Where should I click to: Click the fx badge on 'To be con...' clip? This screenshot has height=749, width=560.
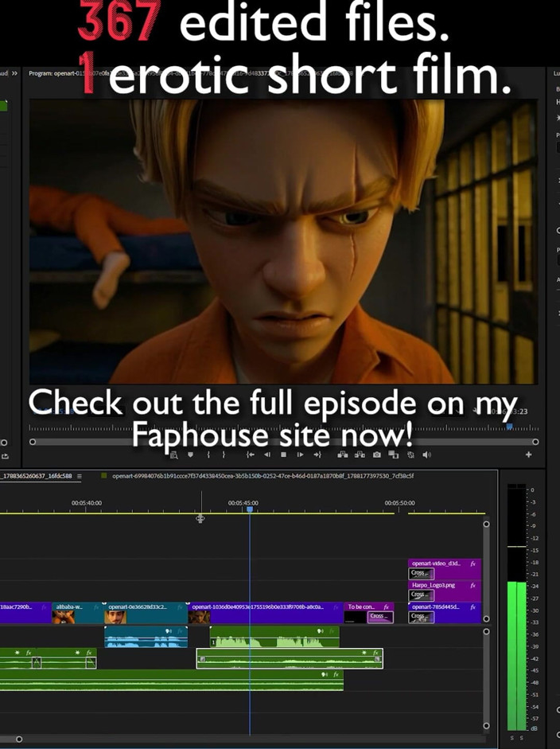(x=387, y=607)
